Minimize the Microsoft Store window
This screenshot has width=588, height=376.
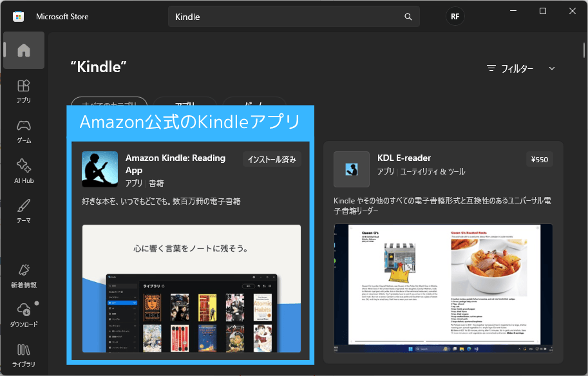pos(513,11)
